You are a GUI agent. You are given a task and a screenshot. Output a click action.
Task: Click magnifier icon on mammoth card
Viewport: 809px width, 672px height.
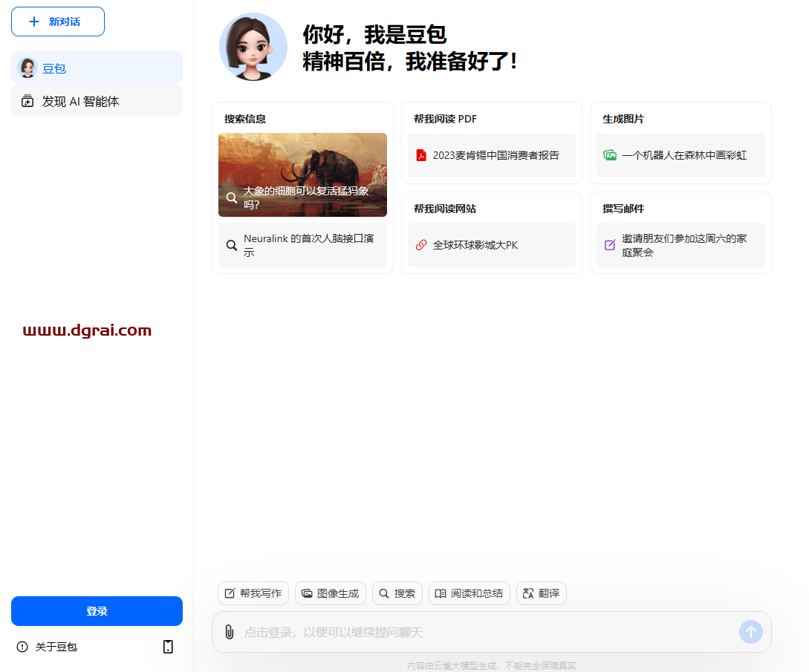tap(232, 198)
